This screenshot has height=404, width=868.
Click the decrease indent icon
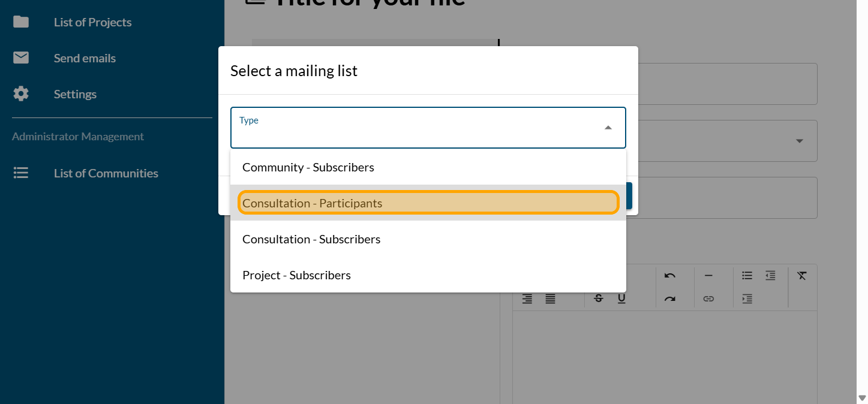pos(770,276)
